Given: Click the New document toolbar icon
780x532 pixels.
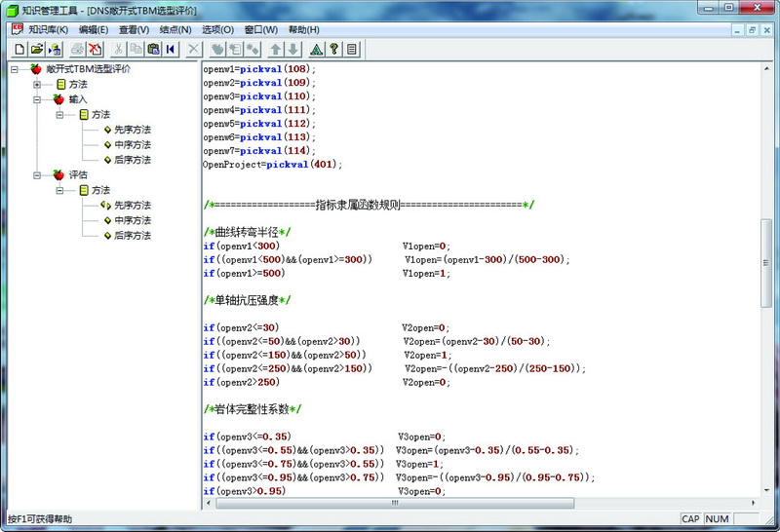Looking at the screenshot, I should tap(19, 49).
